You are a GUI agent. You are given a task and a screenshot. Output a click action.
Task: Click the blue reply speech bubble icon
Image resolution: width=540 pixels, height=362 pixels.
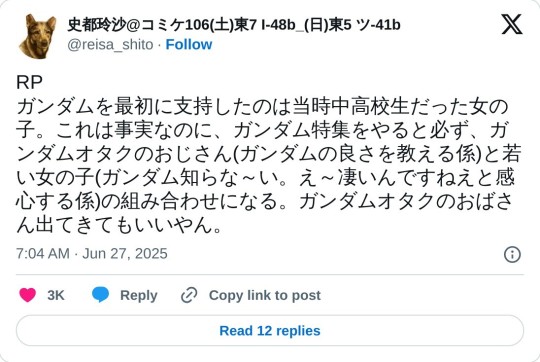[x=101, y=295]
